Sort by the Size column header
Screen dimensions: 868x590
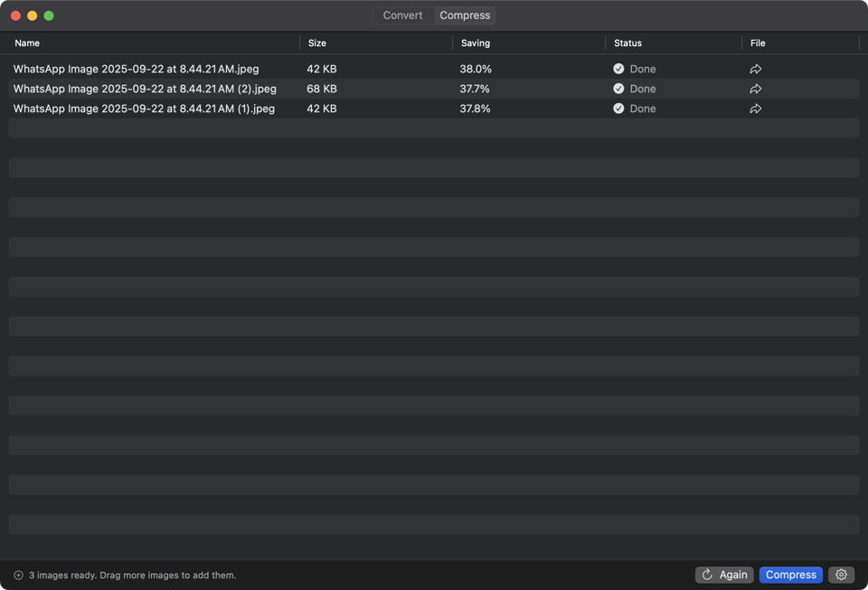point(317,43)
